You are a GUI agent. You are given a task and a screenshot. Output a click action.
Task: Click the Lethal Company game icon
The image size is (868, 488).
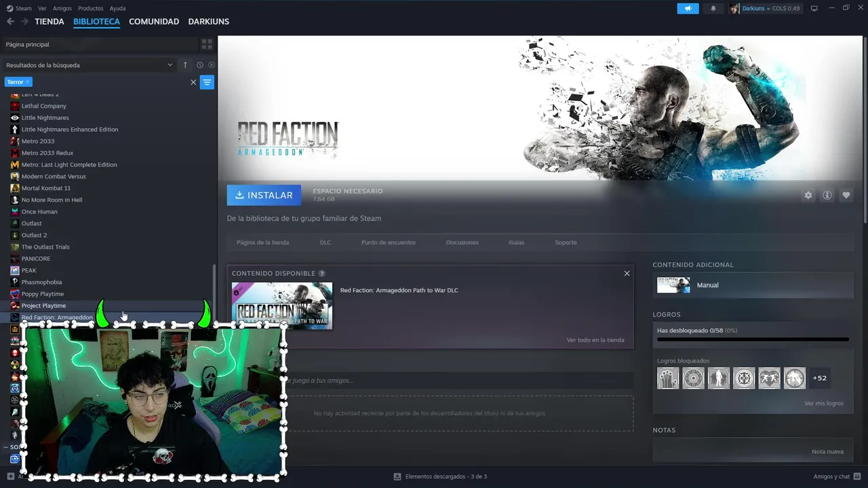coord(15,106)
